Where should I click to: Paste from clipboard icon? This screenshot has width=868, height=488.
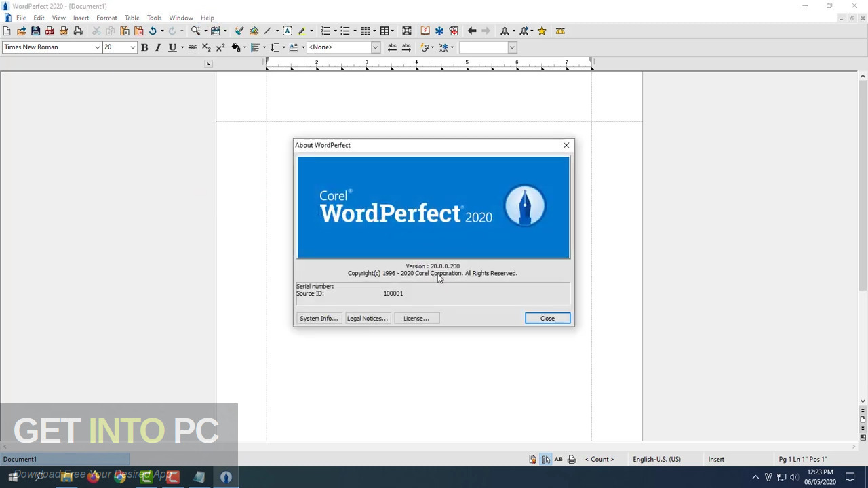125,30
